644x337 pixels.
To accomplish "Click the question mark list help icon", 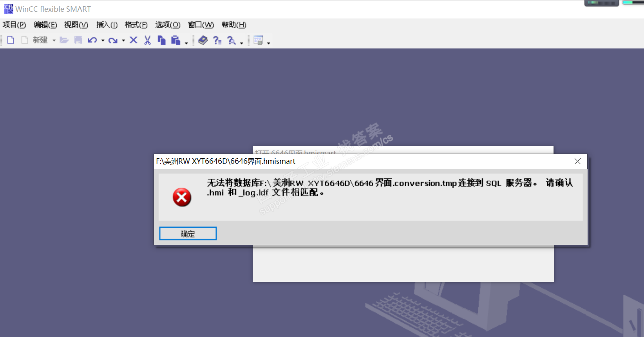I will (217, 40).
